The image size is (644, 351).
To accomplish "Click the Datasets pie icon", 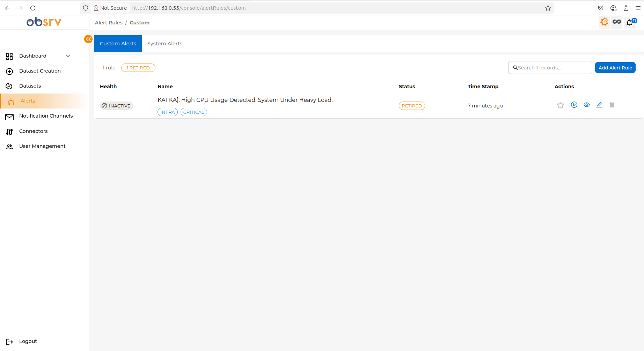I will (9, 86).
